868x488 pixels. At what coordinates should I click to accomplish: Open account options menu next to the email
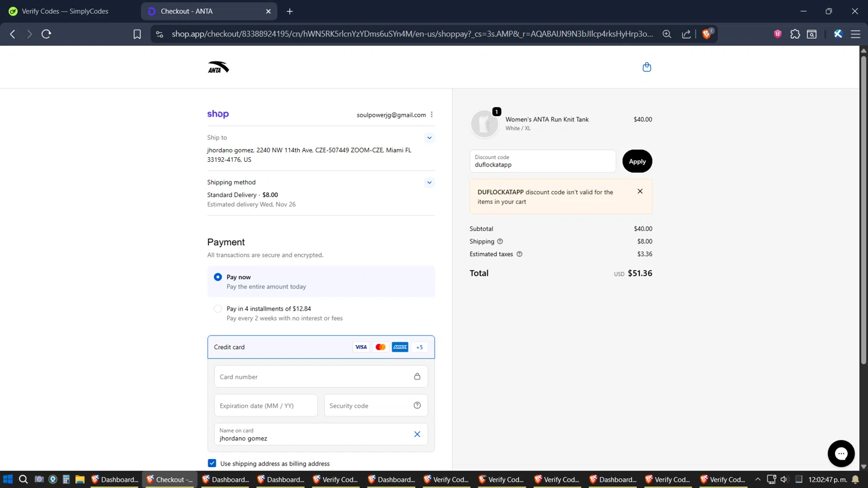pos(432,114)
